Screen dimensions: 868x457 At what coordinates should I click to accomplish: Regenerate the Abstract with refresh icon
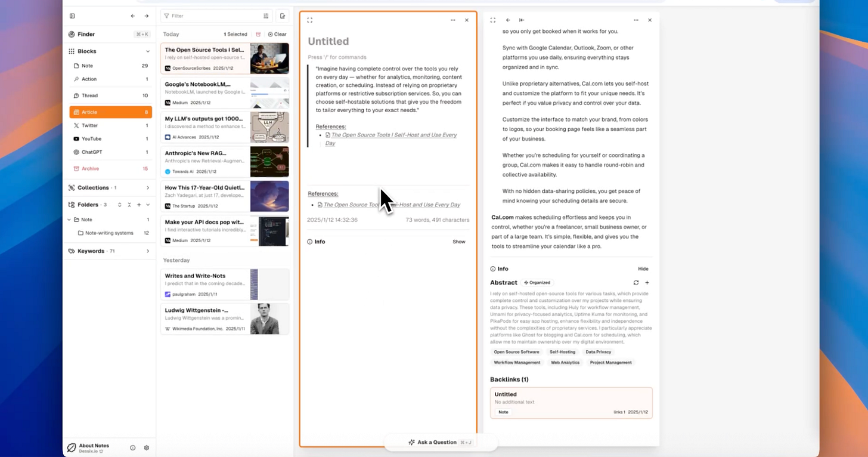tap(636, 283)
